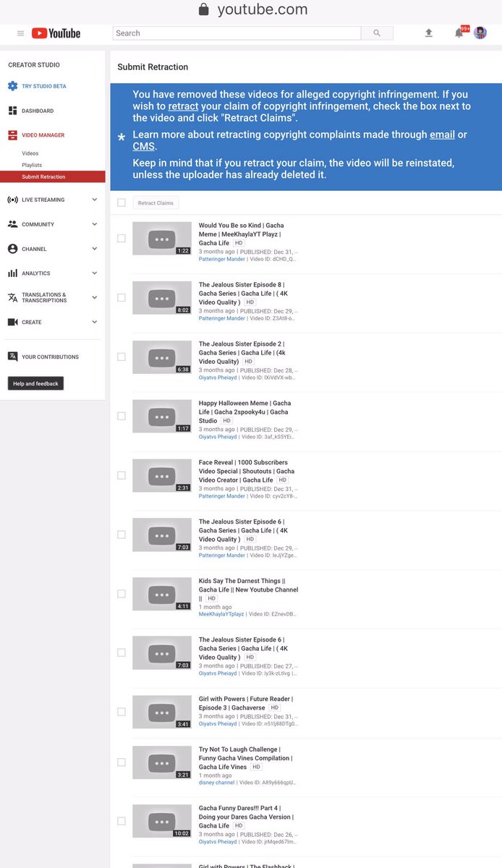Check the box for Try Not To Laugh Challenge

pos(122,762)
